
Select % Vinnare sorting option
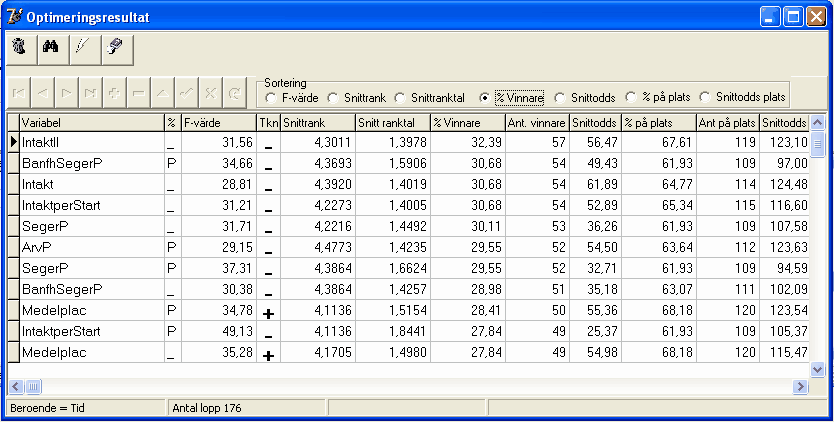coord(511,98)
